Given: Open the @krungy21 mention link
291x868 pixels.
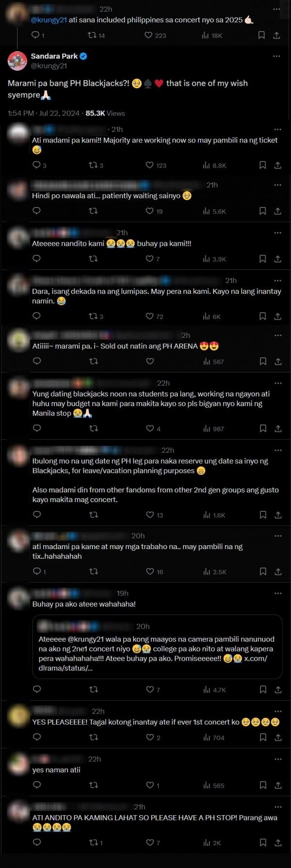Looking at the screenshot, I should [x=48, y=20].
